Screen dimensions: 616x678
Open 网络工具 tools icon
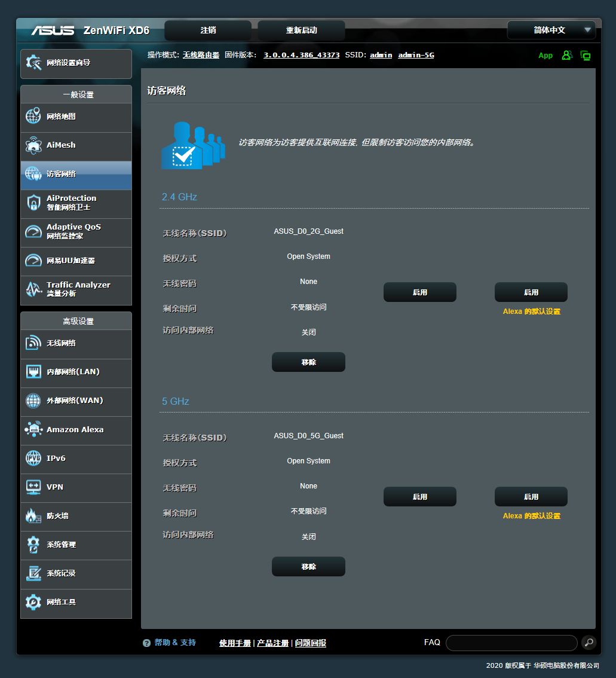(33, 602)
